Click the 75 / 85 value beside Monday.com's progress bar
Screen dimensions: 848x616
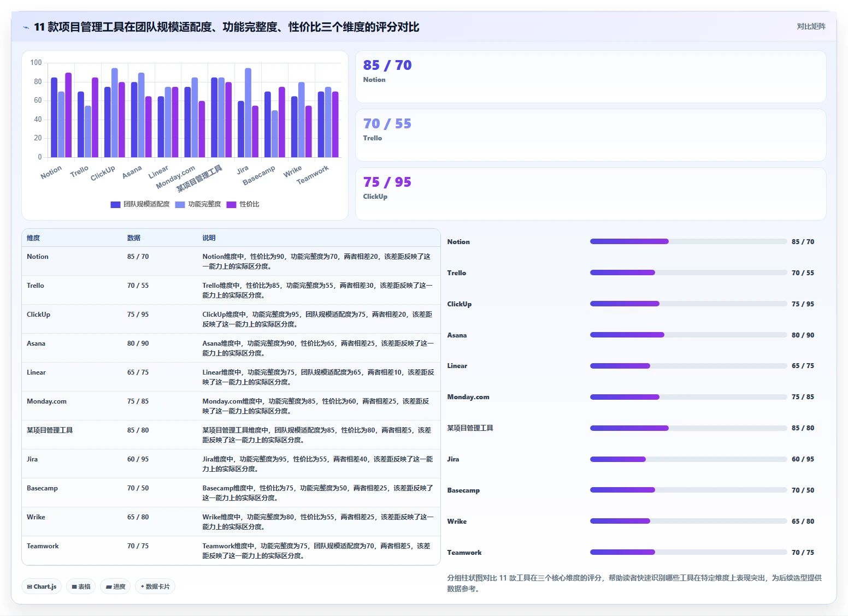tap(803, 397)
